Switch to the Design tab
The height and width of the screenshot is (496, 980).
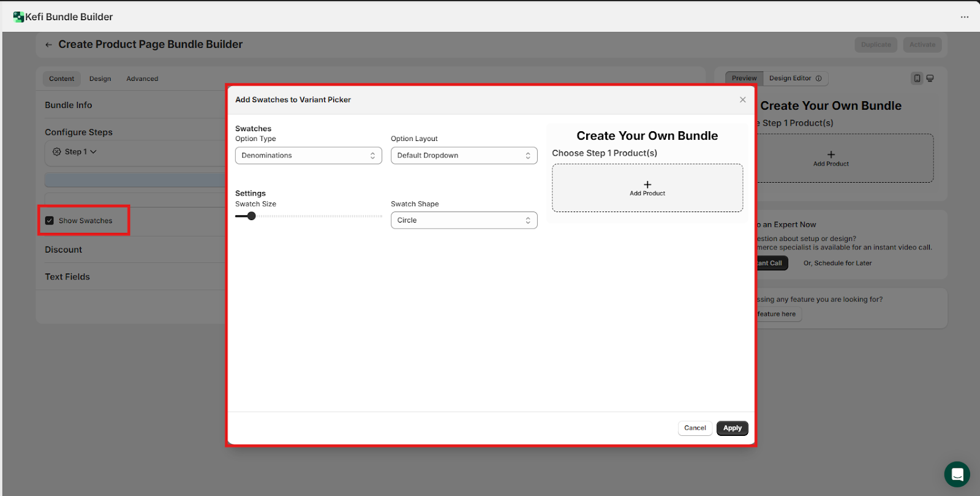coord(100,79)
